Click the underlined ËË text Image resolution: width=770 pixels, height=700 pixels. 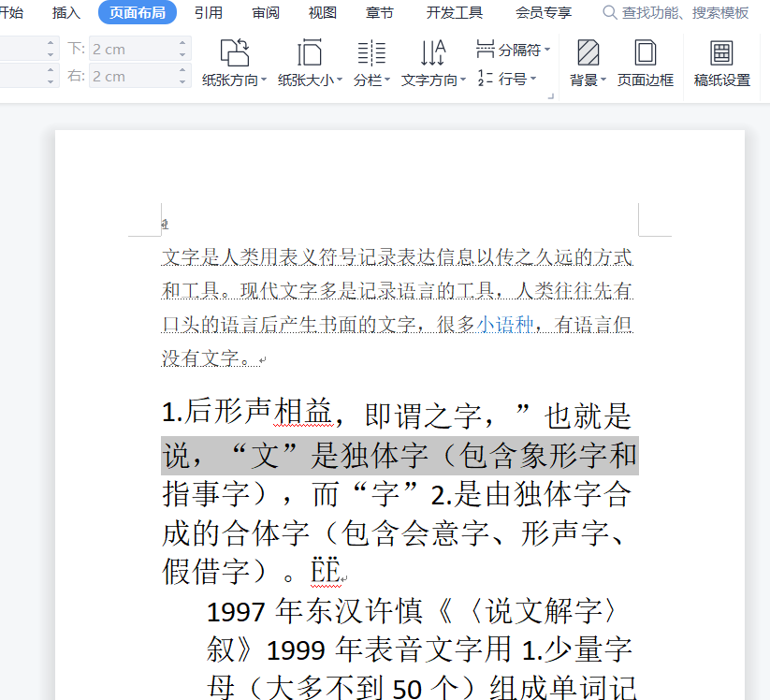pos(325,571)
